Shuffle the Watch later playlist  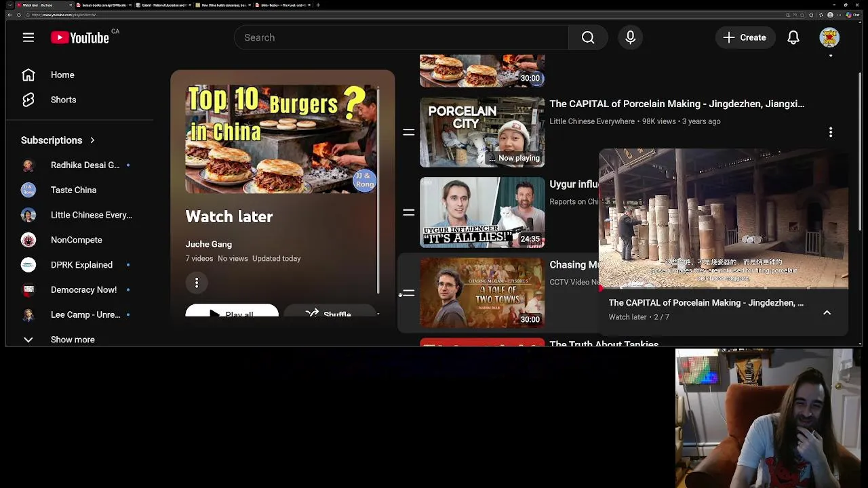[329, 312]
